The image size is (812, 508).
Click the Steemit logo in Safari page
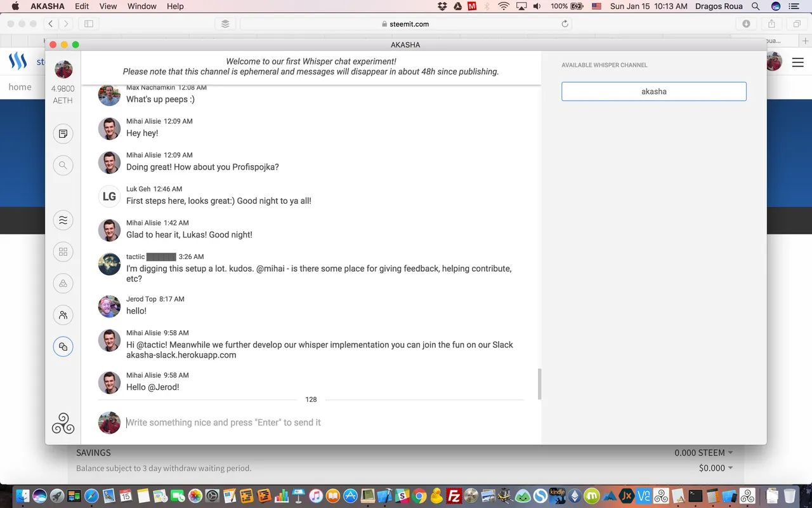pyautogui.click(x=18, y=61)
